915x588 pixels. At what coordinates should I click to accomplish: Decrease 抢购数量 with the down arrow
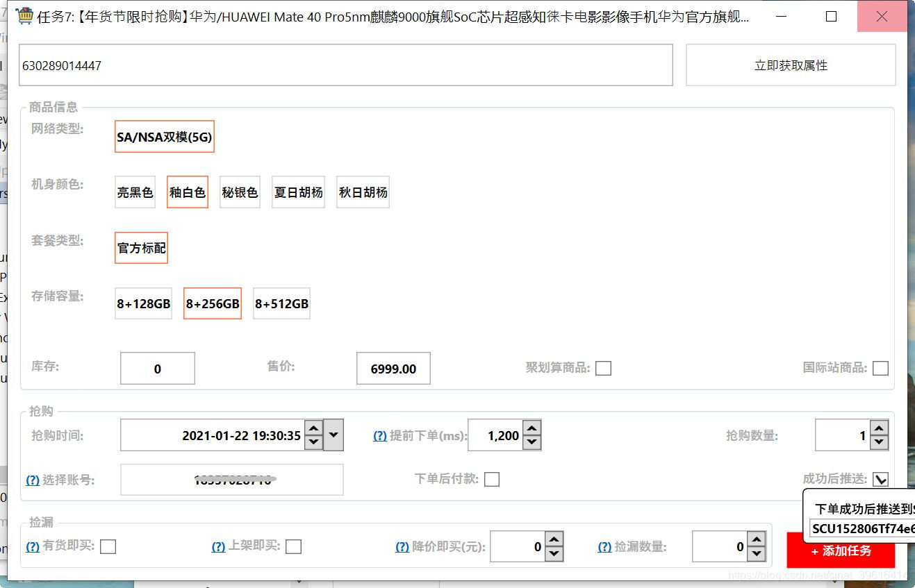pos(879,443)
